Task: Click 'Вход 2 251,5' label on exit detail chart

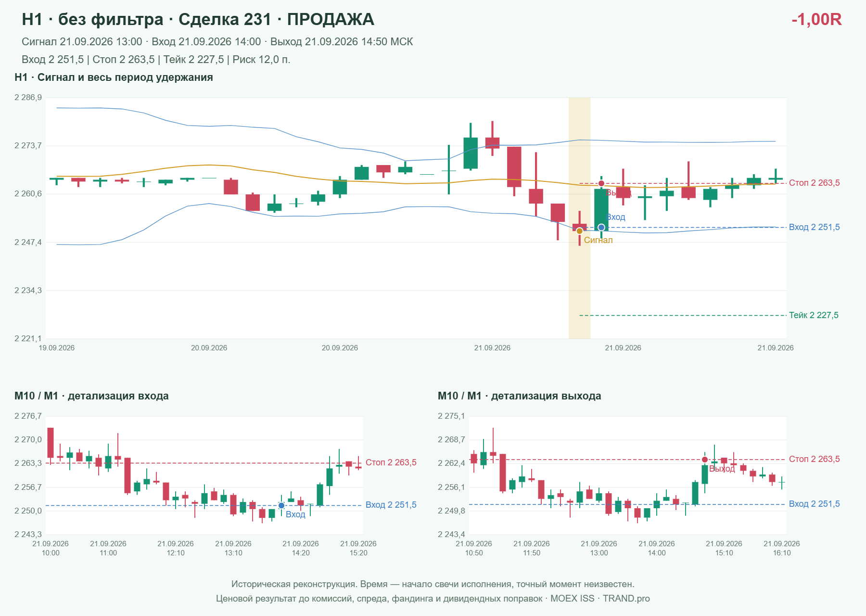Action: click(814, 504)
